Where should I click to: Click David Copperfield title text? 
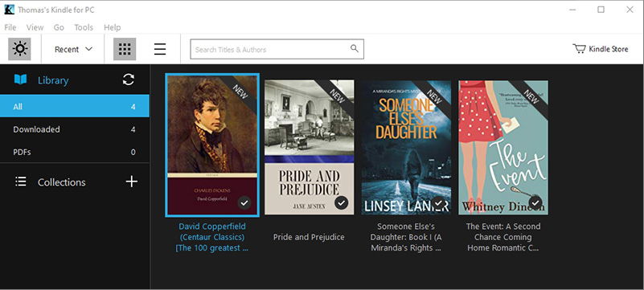point(212,237)
